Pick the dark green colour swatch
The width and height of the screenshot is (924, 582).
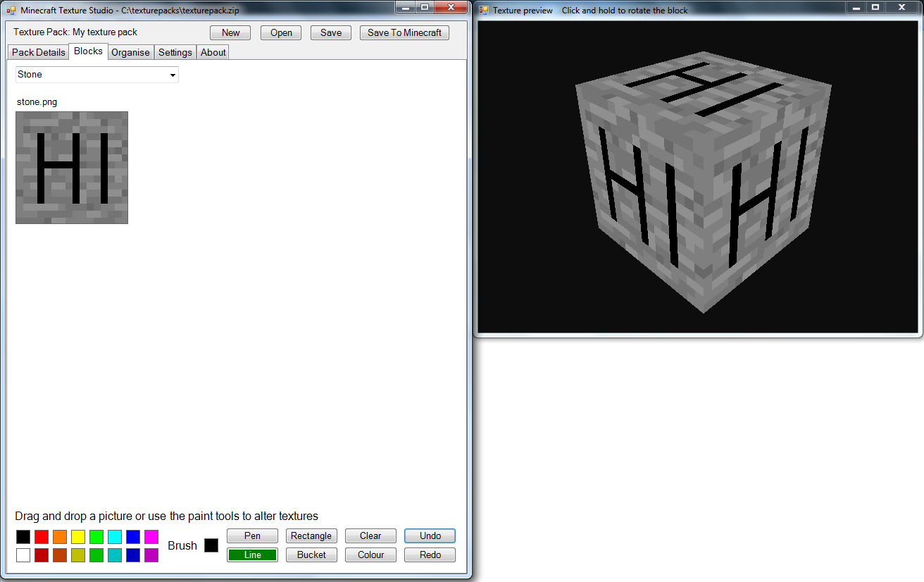pos(96,555)
